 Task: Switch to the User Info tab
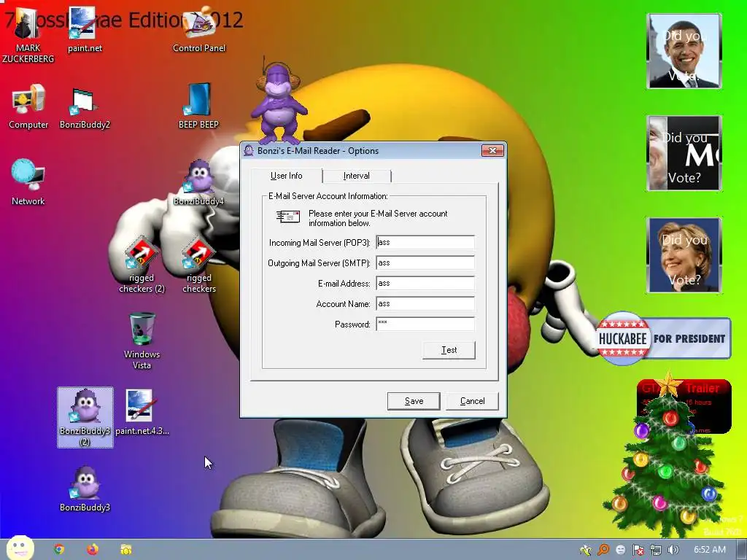(x=286, y=176)
